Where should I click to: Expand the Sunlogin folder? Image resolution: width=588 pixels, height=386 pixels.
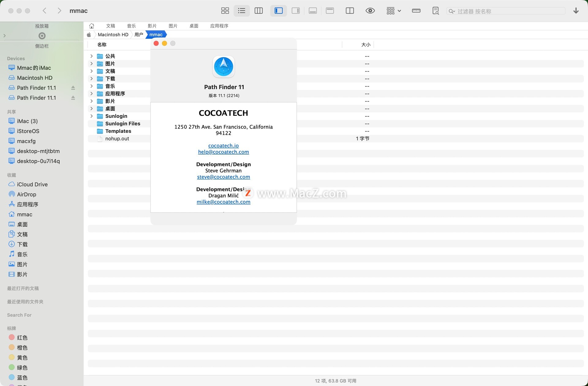[91, 116]
